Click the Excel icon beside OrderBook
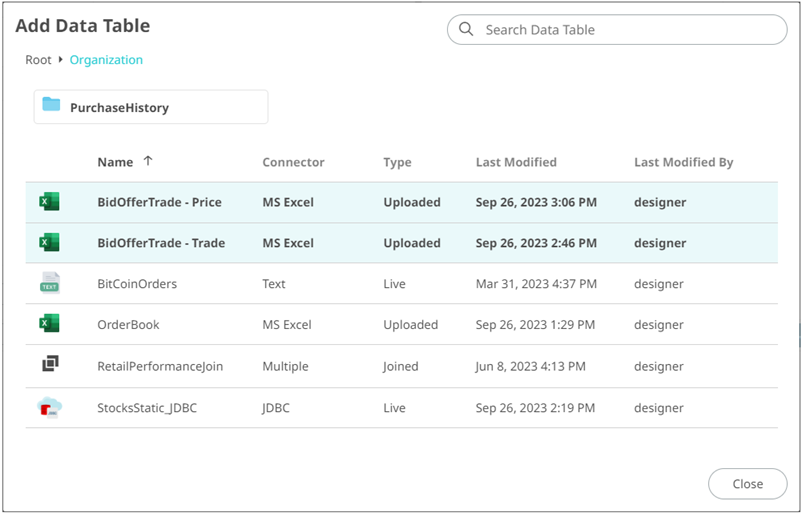The height and width of the screenshot is (513, 802). [x=49, y=324]
